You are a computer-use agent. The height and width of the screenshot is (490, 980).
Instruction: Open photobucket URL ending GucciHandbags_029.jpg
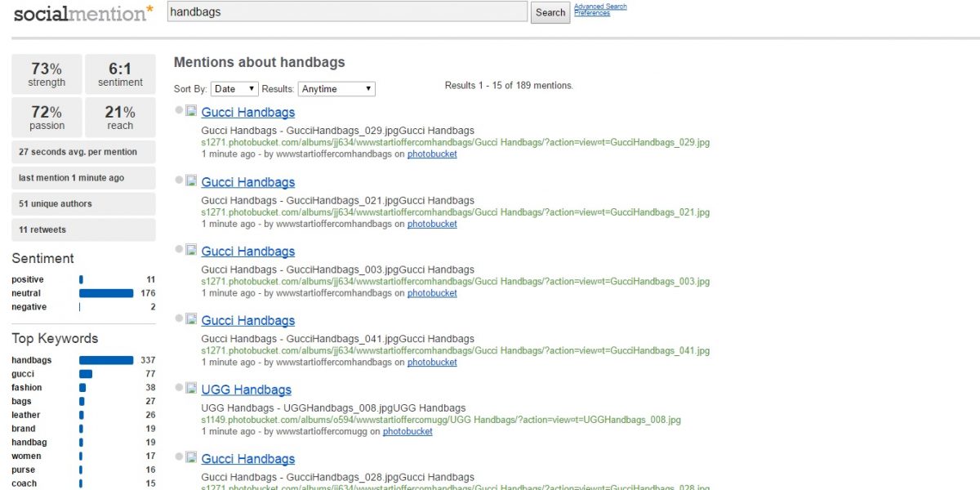[x=456, y=142]
